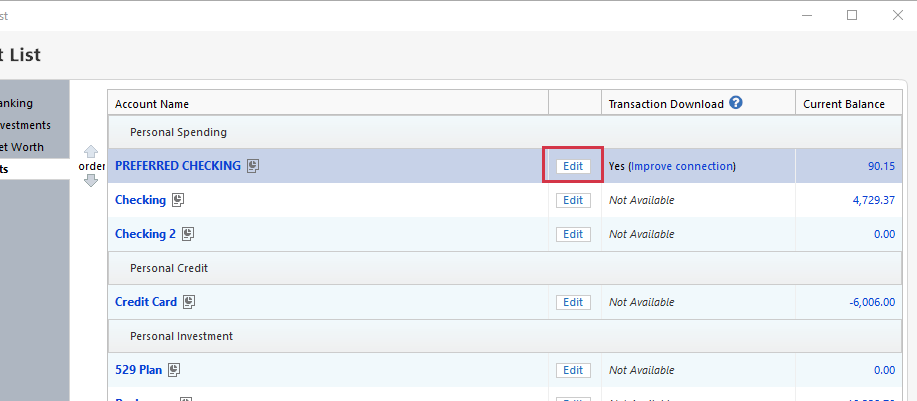Click the Current Balance column header
The width and height of the screenshot is (917, 401).
pos(844,104)
